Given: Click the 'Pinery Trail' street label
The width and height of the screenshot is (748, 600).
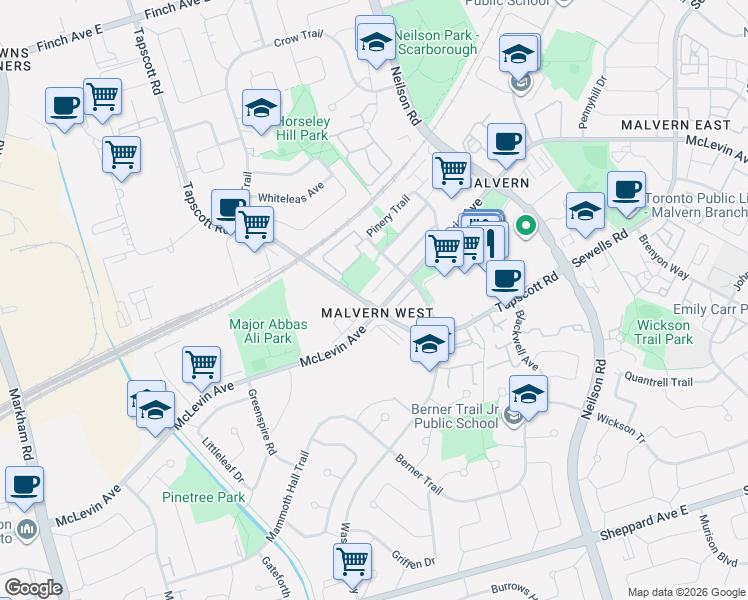Looking at the screenshot, I should click(388, 216).
